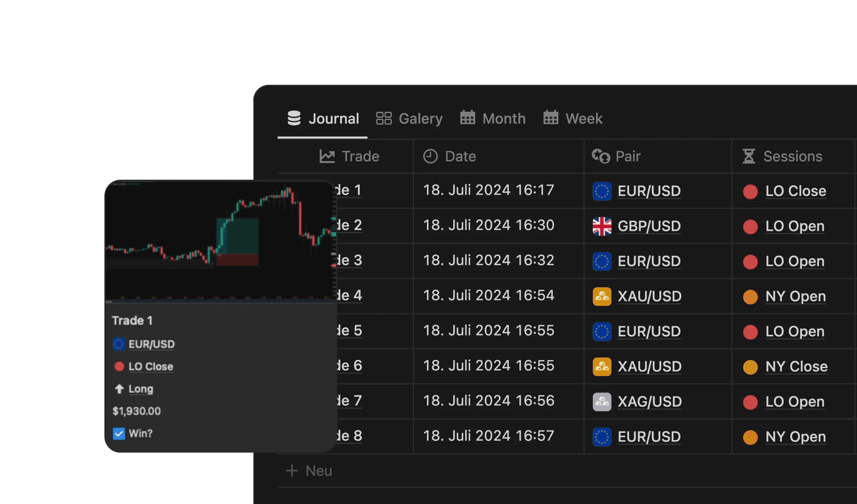Viewport: 857px width, 504px height.
Task: Click LO Close link in Trade 1 card
Action: [151, 366]
